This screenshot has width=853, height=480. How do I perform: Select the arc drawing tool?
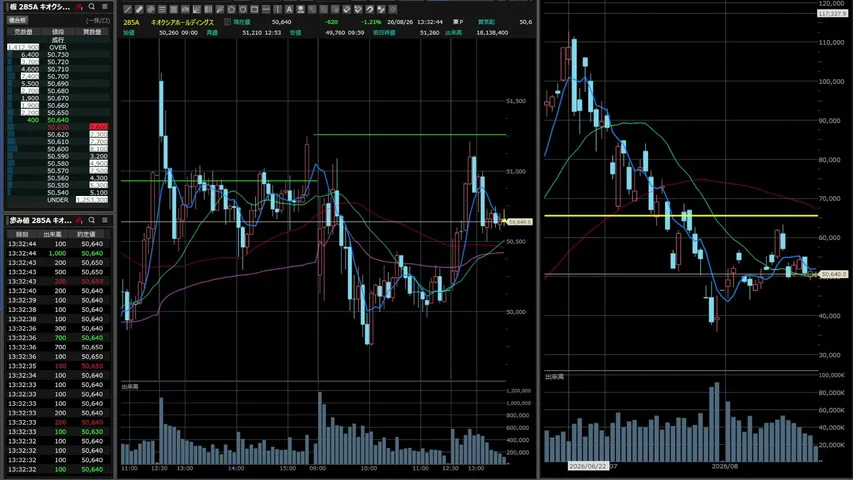[185, 9]
